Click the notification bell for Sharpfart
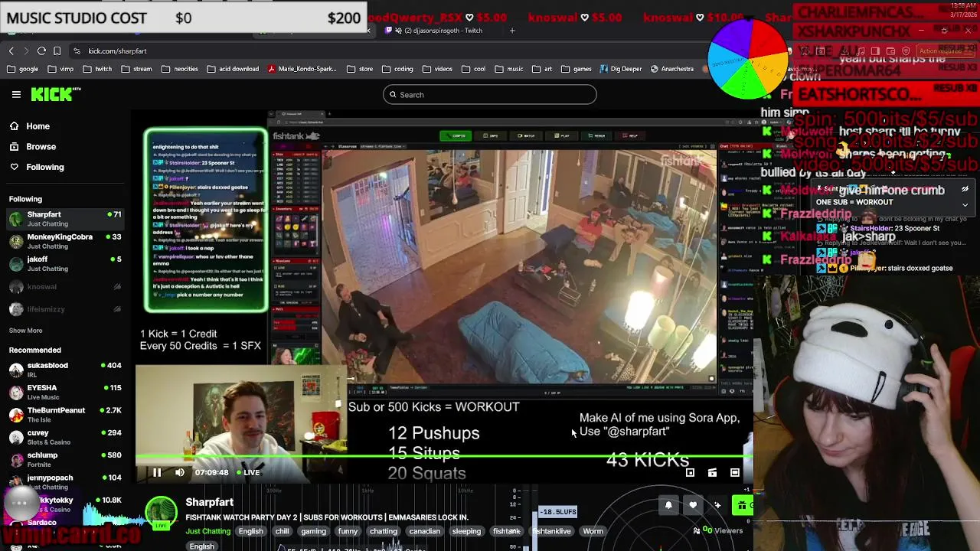Image resolution: width=980 pixels, height=551 pixels. (x=668, y=505)
